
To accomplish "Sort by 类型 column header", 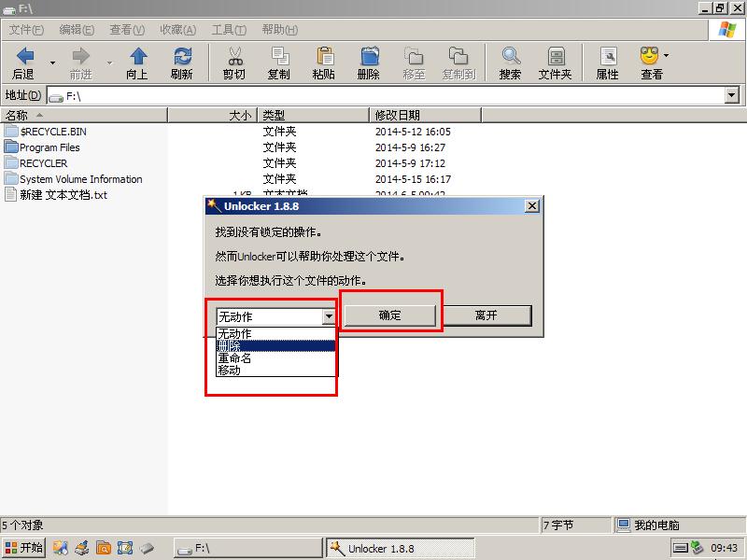I will tap(314, 115).
